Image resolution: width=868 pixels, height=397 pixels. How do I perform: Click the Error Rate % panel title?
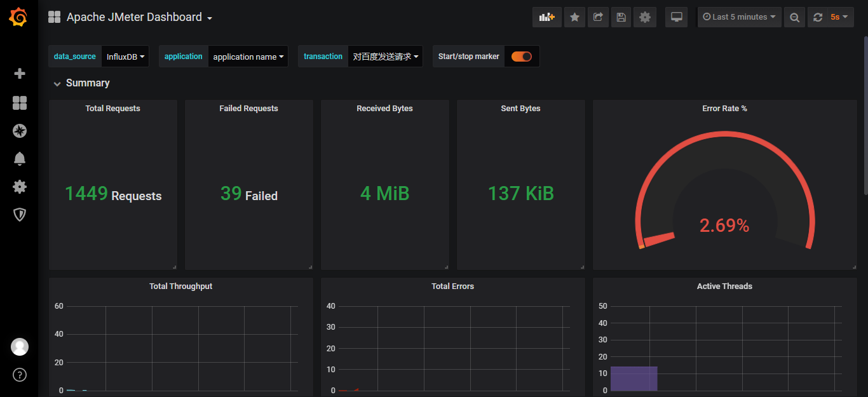(725, 109)
